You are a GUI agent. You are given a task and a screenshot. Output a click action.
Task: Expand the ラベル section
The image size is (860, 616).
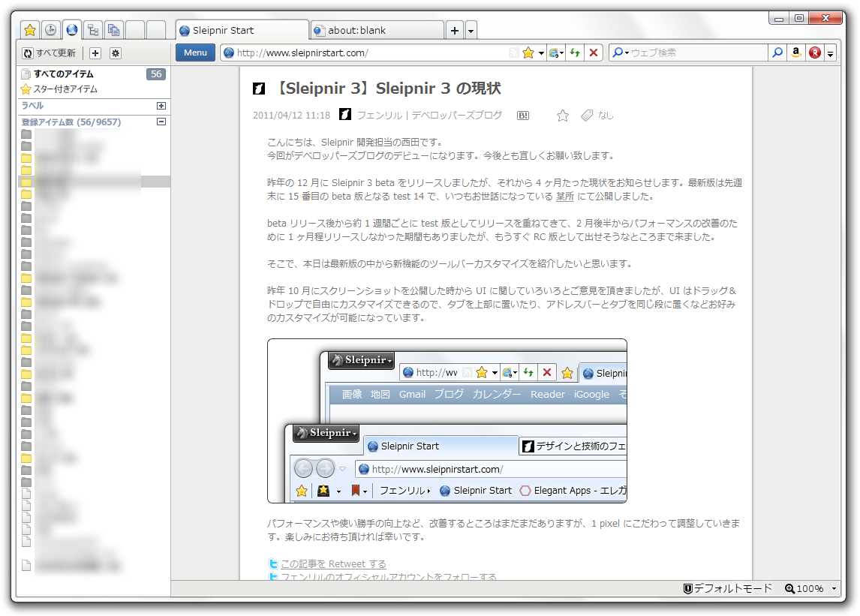coord(161,105)
